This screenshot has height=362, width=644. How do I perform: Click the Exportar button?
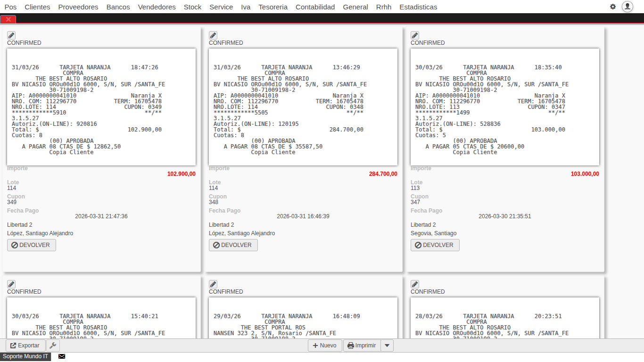click(25, 345)
